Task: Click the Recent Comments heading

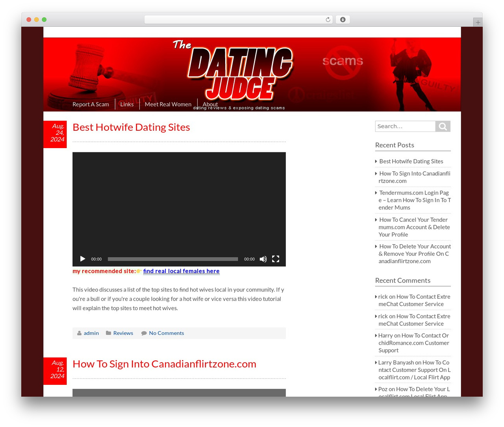Action: click(x=403, y=280)
